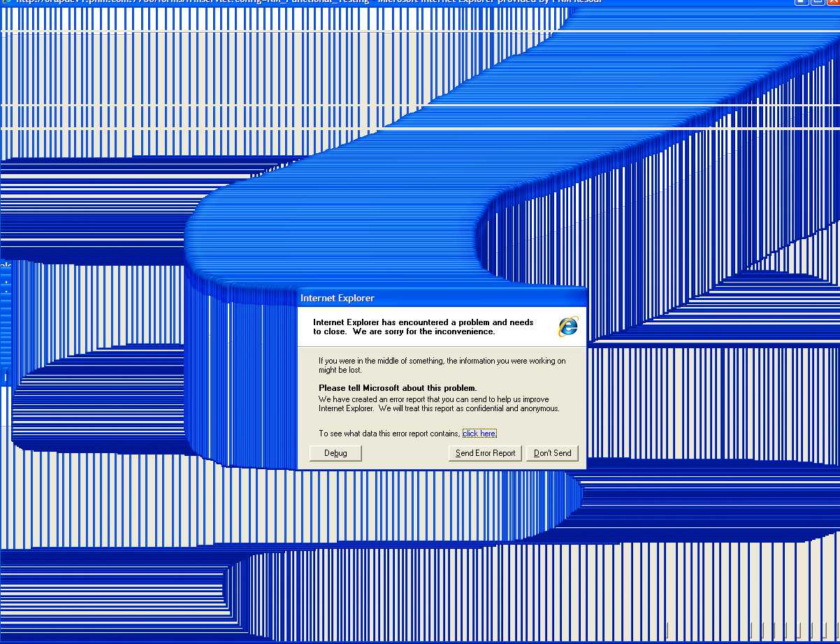Viewport: 840px width, 644px height.
Task: Click 'To see what data this error report contains'
Action: pyautogui.click(x=389, y=434)
